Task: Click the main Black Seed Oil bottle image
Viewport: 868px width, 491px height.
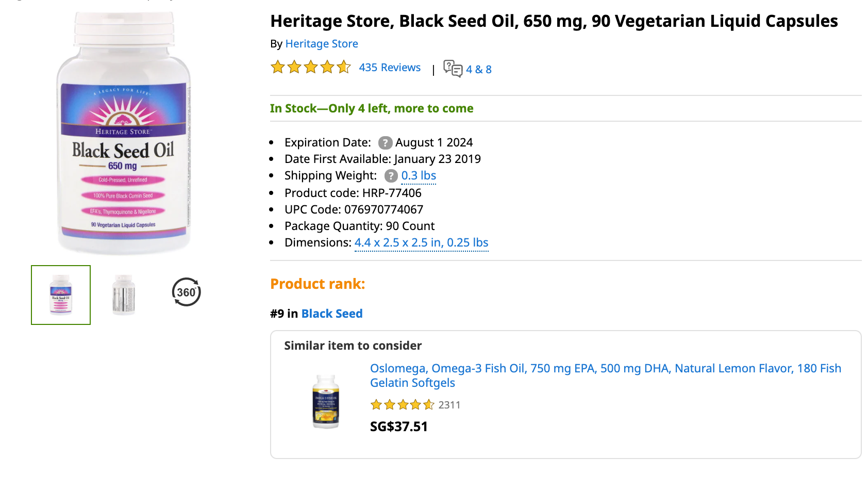Action: point(124,133)
